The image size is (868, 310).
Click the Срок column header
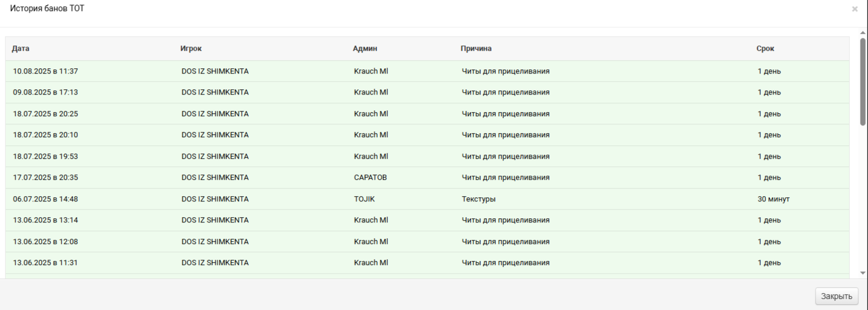765,48
